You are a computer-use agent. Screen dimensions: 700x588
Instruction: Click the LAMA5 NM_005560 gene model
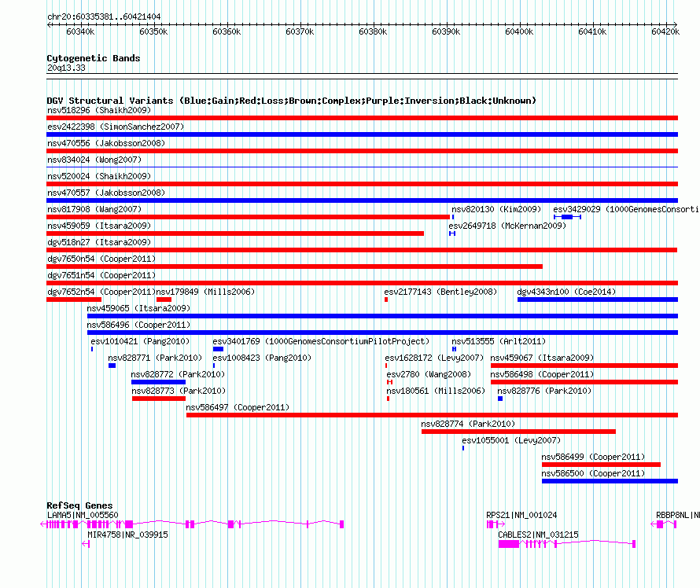point(192,524)
